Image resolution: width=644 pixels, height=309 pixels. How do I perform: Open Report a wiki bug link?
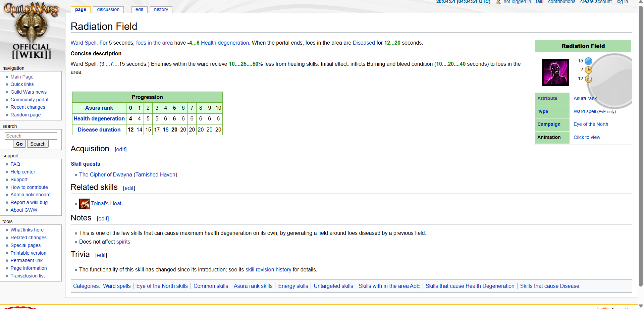tap(29, 202)
